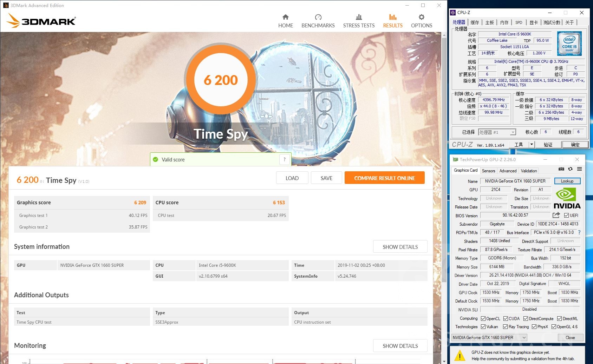The width and height of the screenshot is (593, 364).
Task: Click the Graphics test 2 FPS row
Action: tap(82, 227)
